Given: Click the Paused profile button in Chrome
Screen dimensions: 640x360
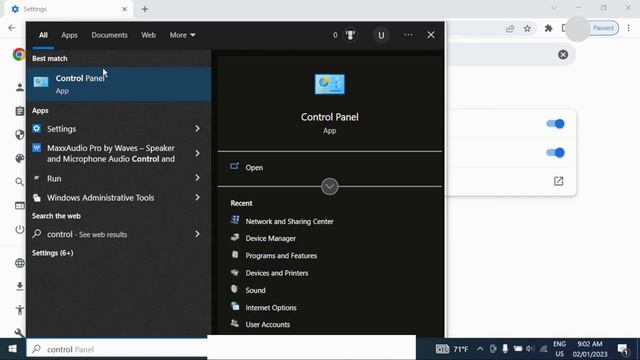Looking at the screenshot, I should 603,28.
